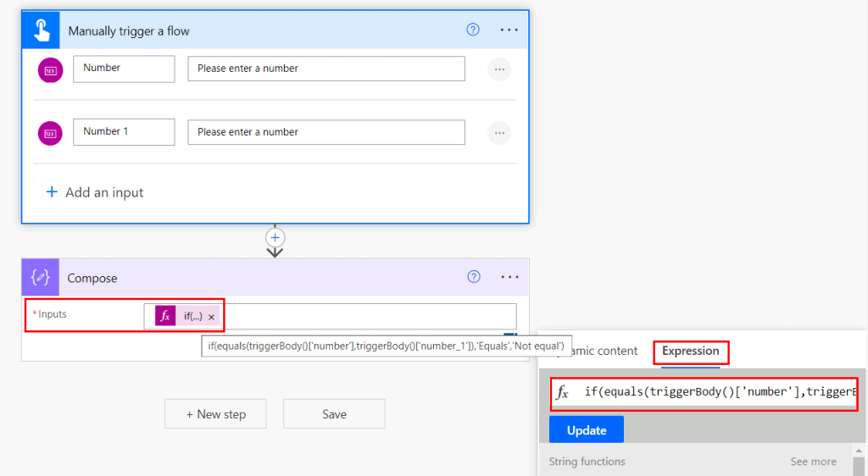868x476 pixels.
Task: Click Add an input
Action: coord(95,192)
